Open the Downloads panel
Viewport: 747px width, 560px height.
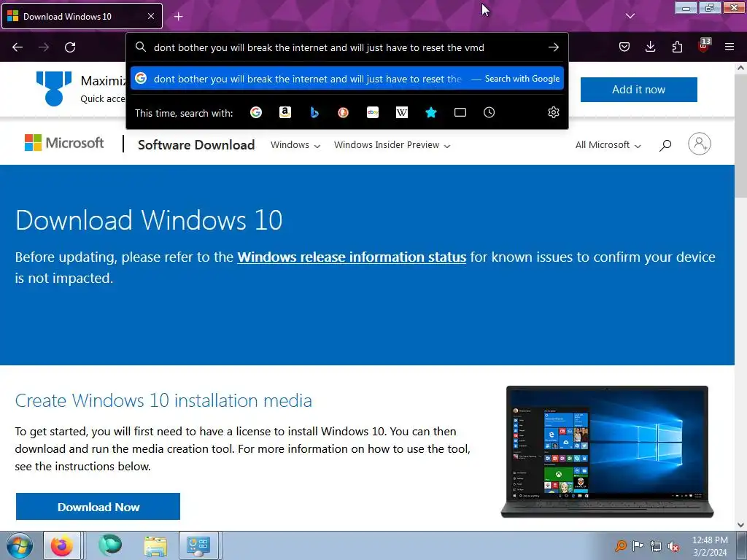[650, 47]
